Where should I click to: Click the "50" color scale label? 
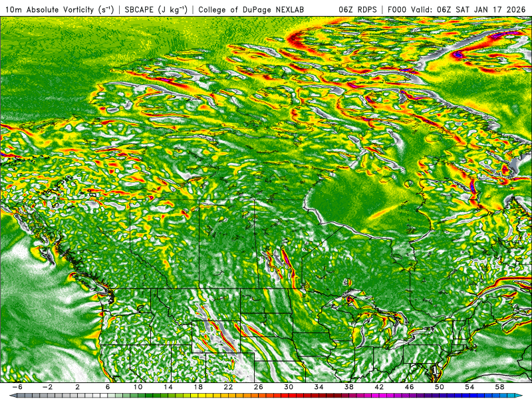440,387
